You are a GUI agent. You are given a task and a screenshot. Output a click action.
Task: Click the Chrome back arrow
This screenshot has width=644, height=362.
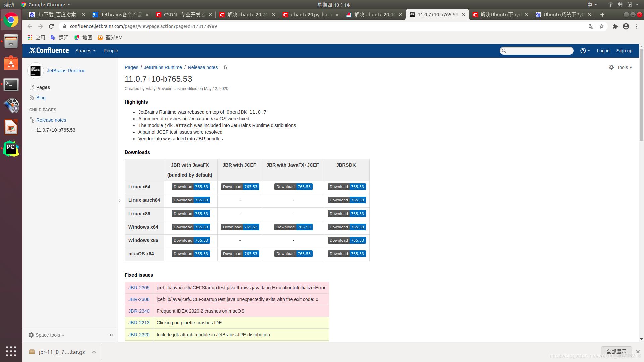[30, 26]
